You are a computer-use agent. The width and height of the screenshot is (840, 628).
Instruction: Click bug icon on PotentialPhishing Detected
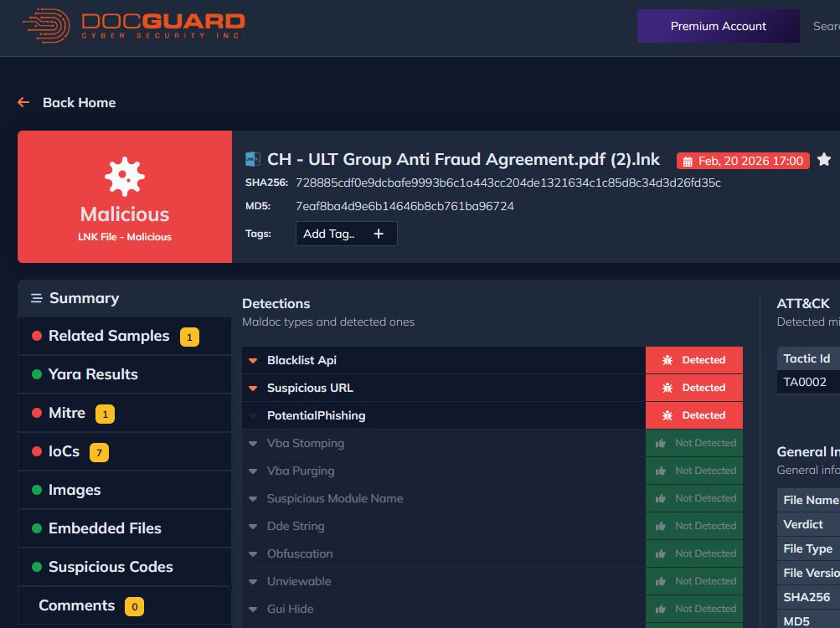667,415
